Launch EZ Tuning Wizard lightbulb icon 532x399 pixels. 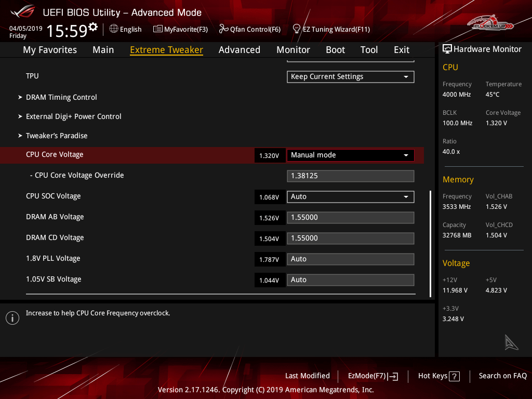click(297, 29)
